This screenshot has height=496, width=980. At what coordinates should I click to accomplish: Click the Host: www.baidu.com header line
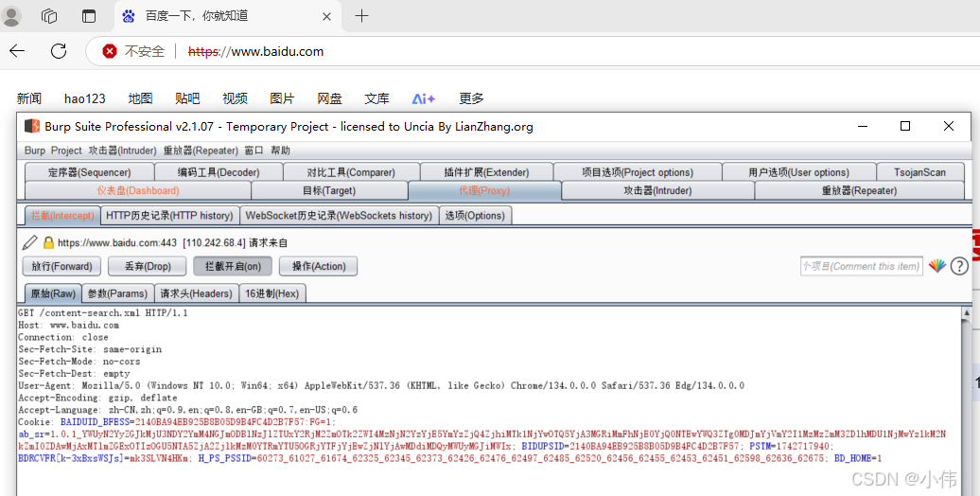tap(69, 326)
